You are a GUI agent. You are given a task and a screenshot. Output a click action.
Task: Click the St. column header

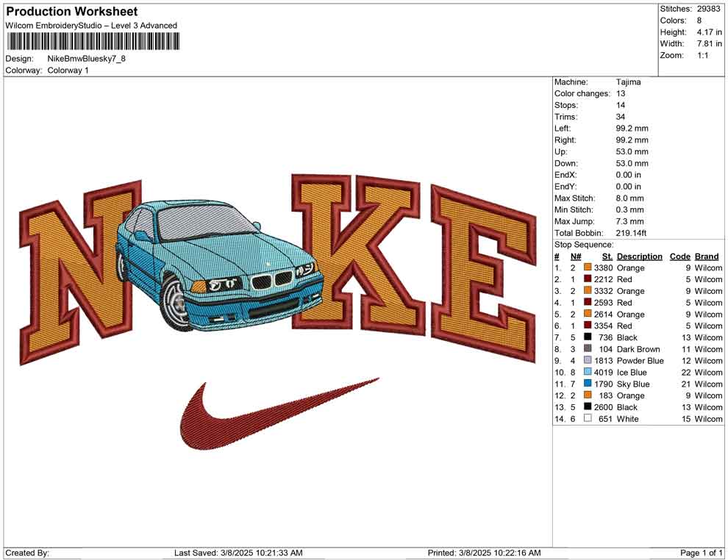607,256
